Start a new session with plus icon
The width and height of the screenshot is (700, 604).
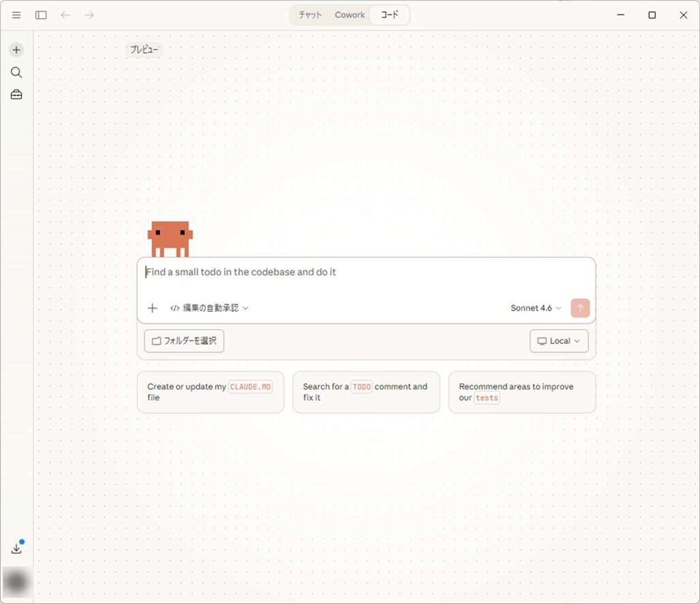16,50
